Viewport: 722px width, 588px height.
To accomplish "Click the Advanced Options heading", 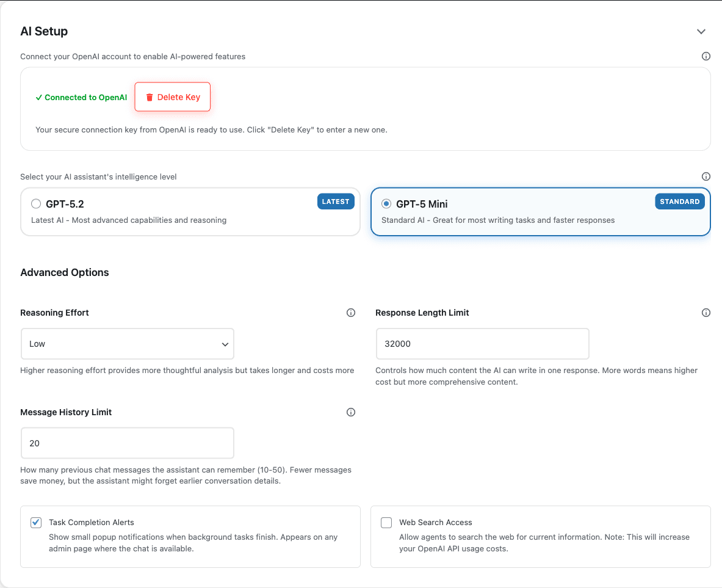I will (65, 272).
